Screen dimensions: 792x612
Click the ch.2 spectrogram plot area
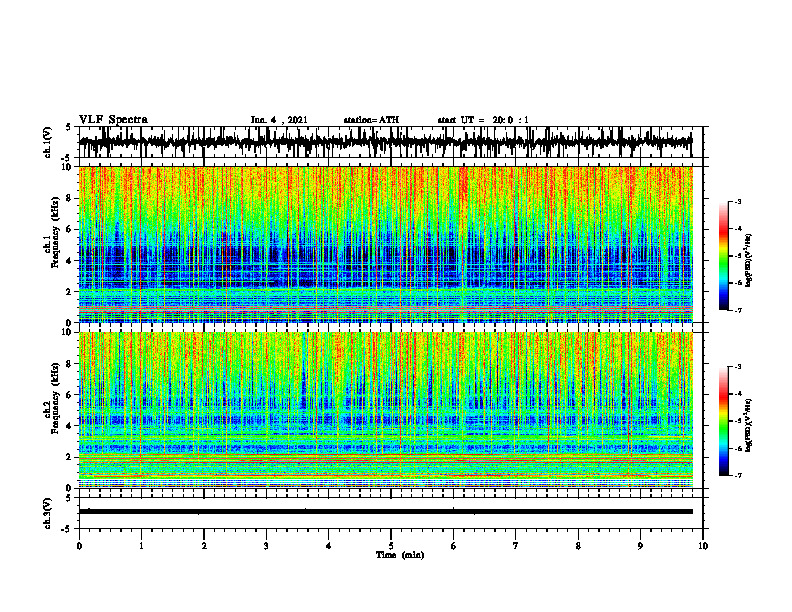coord(385,410)
